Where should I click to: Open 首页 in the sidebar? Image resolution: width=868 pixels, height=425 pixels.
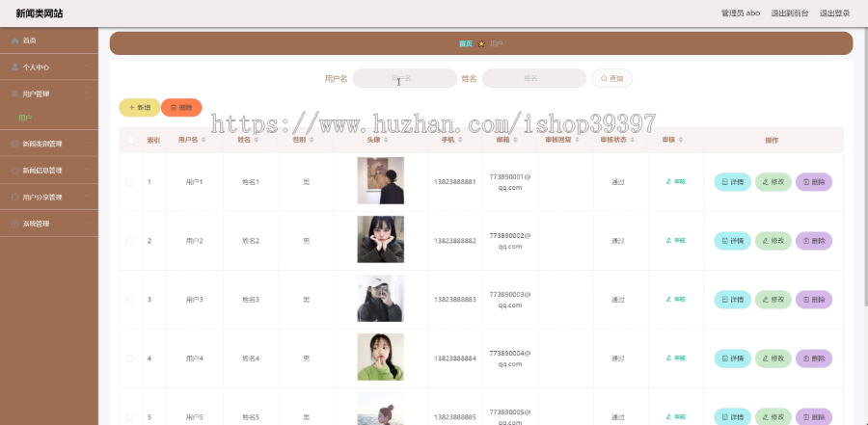click(49, 40)
